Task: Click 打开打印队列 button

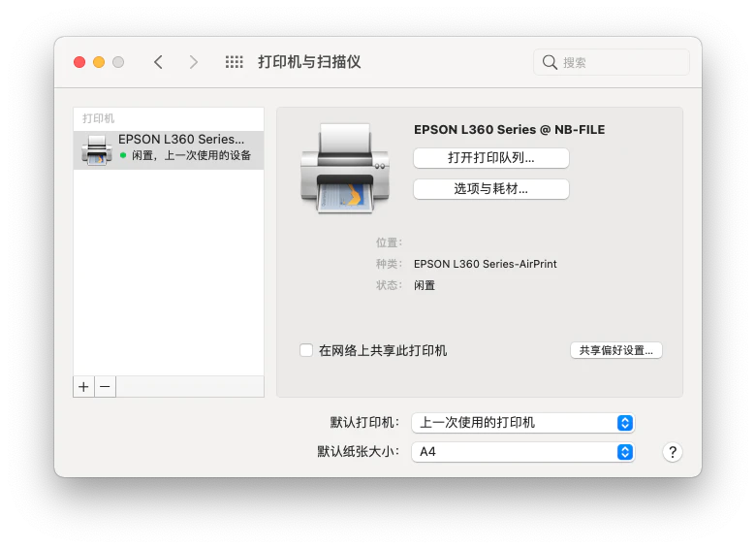Action: [x=490, y=157]
